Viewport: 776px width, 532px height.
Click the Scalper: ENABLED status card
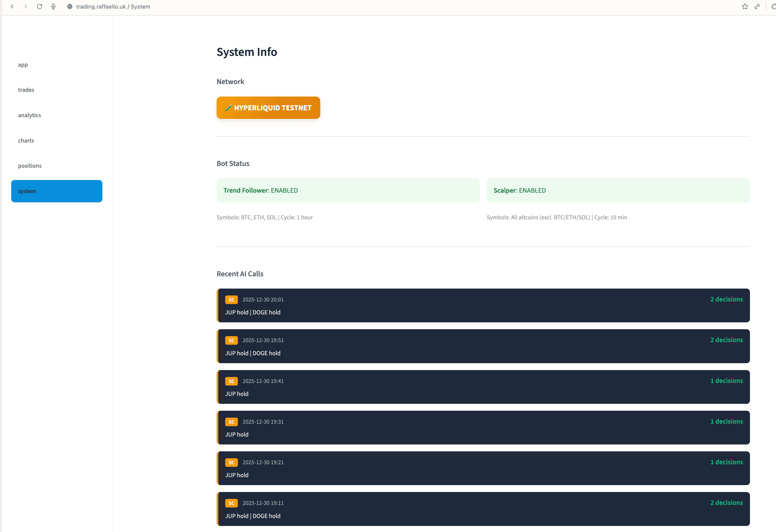tap(618, 190)
